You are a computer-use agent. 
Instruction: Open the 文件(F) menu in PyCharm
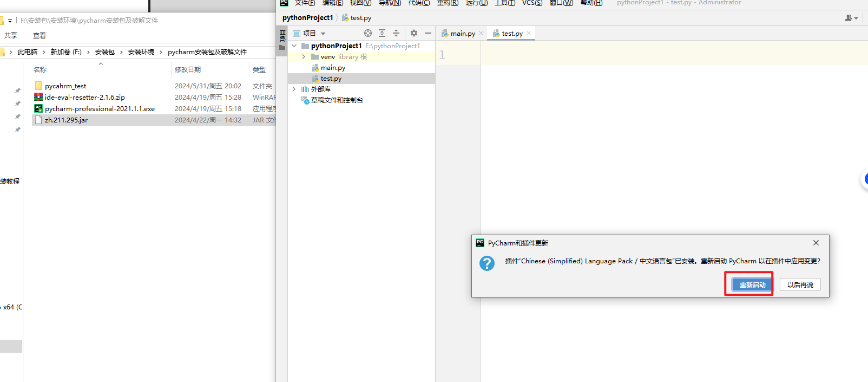[305, 3]
